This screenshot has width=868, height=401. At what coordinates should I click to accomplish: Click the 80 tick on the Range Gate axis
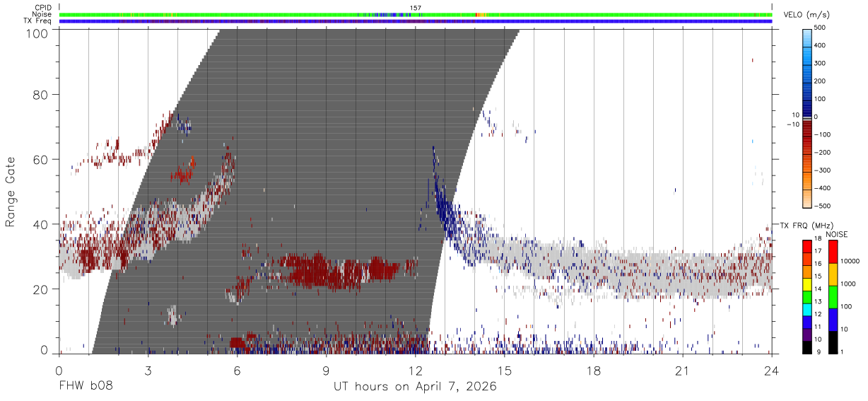41,95
